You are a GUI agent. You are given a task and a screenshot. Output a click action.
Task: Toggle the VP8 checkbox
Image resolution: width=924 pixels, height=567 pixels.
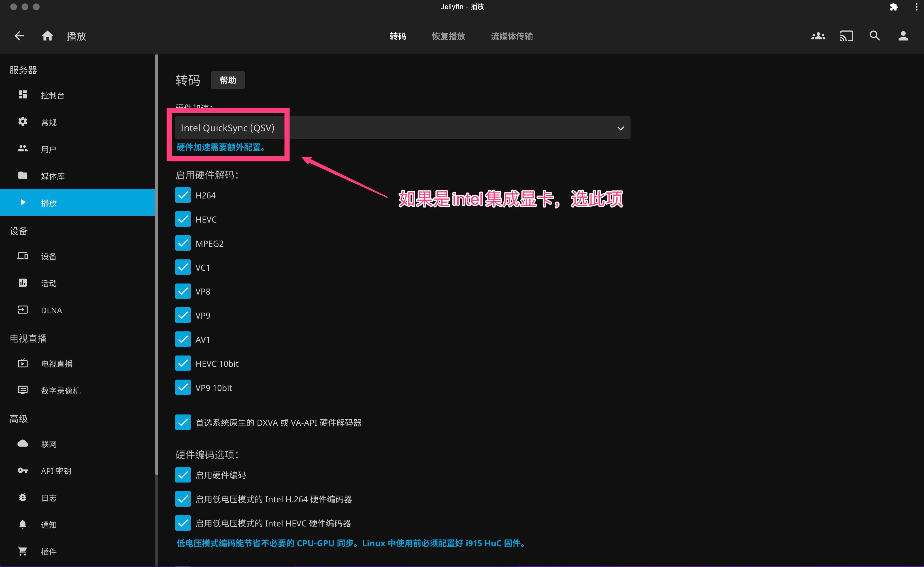click(183, 291)
